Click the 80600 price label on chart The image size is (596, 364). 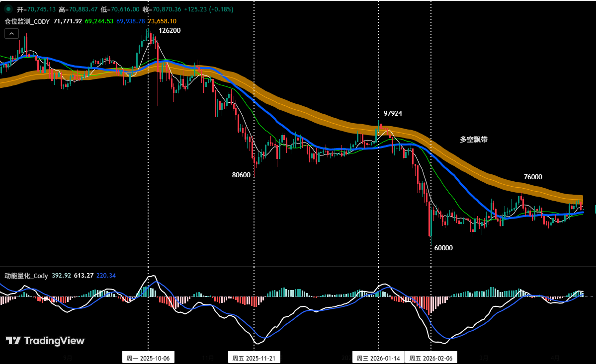pyautogui.click(x=242, y=175)
